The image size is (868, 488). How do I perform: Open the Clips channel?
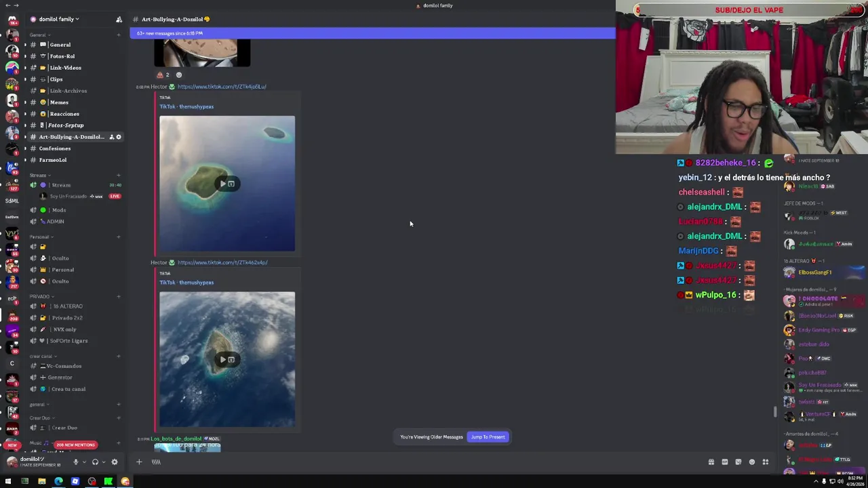pyautogui.click(x=75, y=79)
